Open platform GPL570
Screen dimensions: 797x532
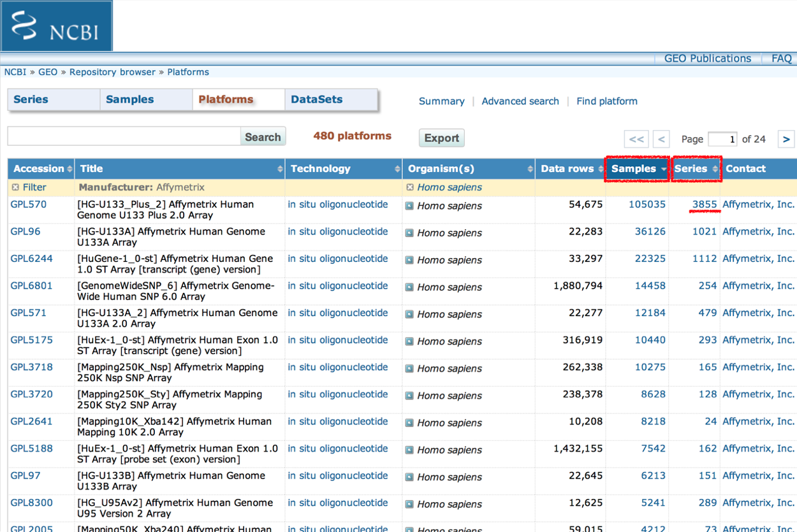[28, 205]
